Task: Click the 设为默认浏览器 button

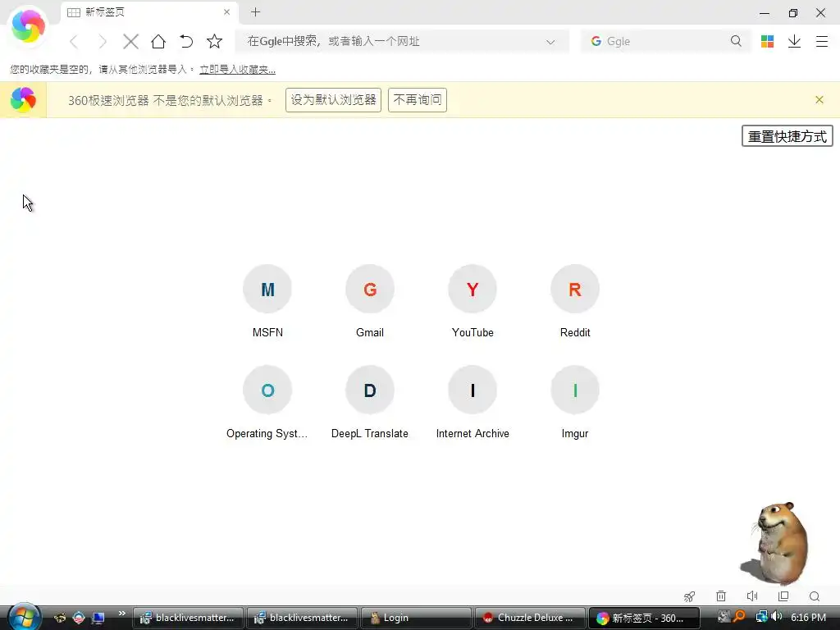Action: (333, 99)
